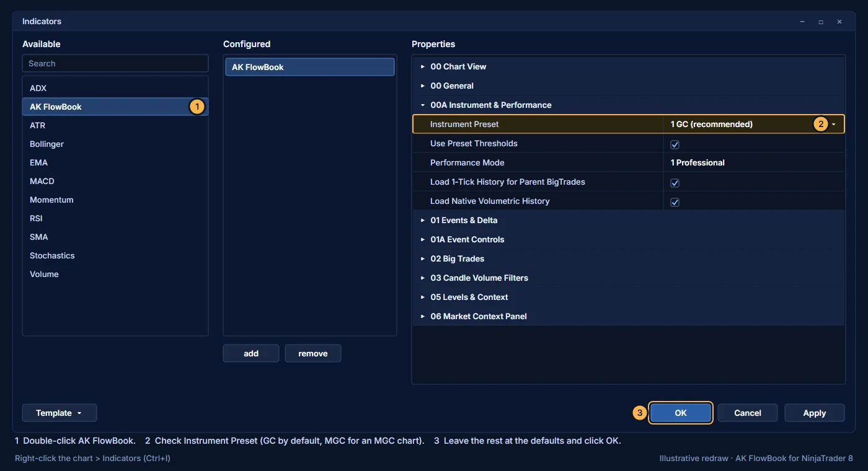The image size is (868, 471).
Task: Select ADX in the Available list
Action: click(115, 88)
